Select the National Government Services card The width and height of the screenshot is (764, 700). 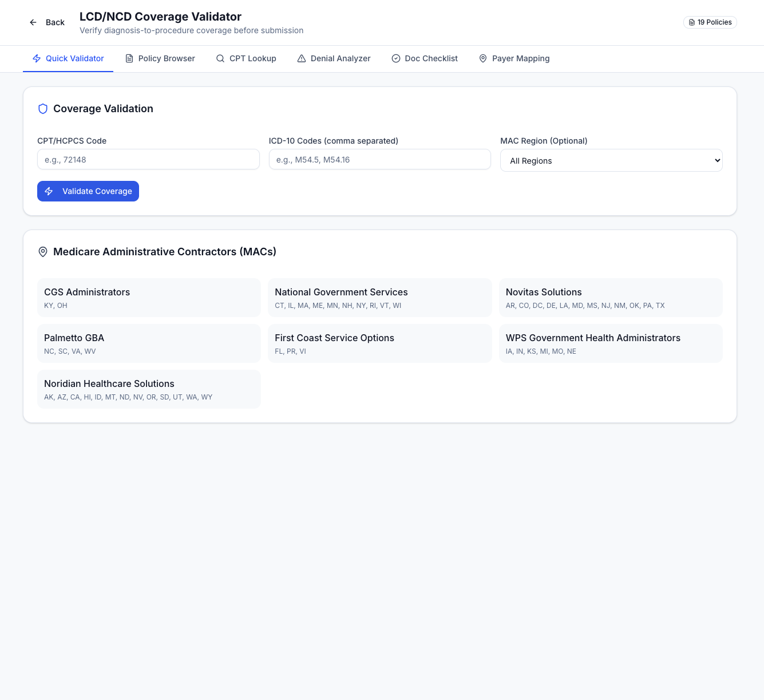pyautogui.click(x=380, y=298)
